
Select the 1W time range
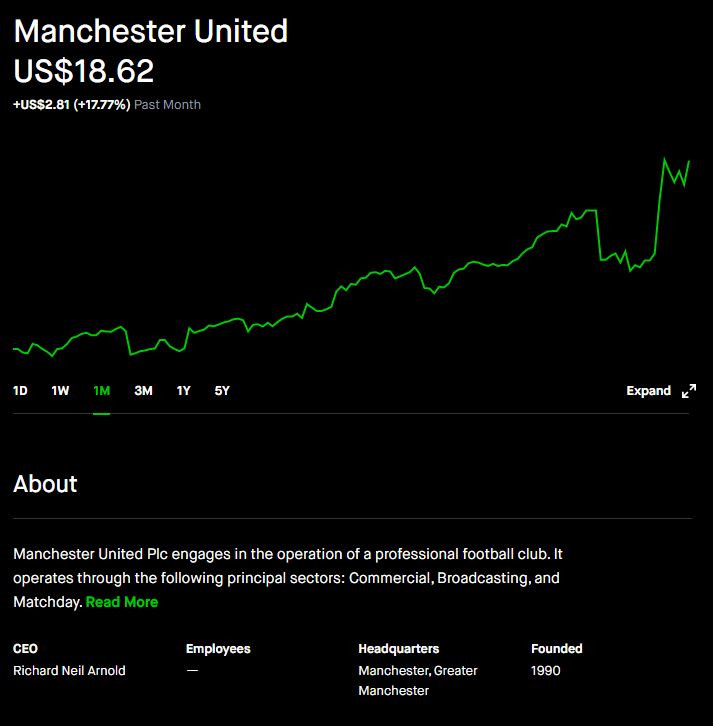(x=60, y=391)
